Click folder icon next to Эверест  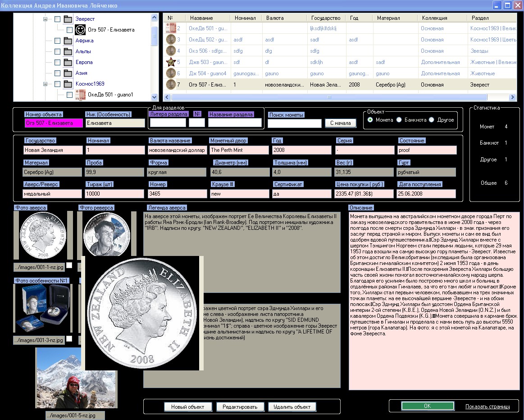[x=68, y=19]
